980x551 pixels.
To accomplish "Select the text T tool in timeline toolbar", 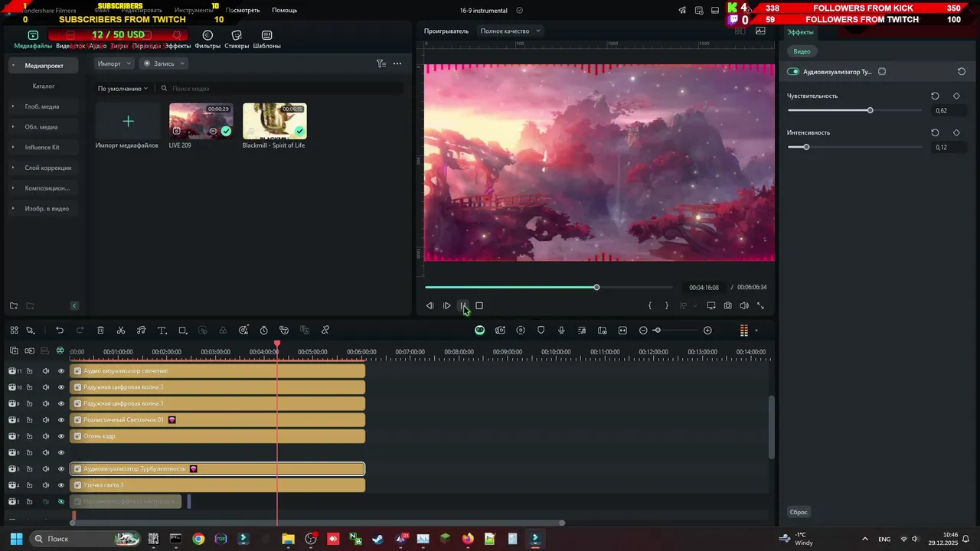I will [x=162, y=331].
